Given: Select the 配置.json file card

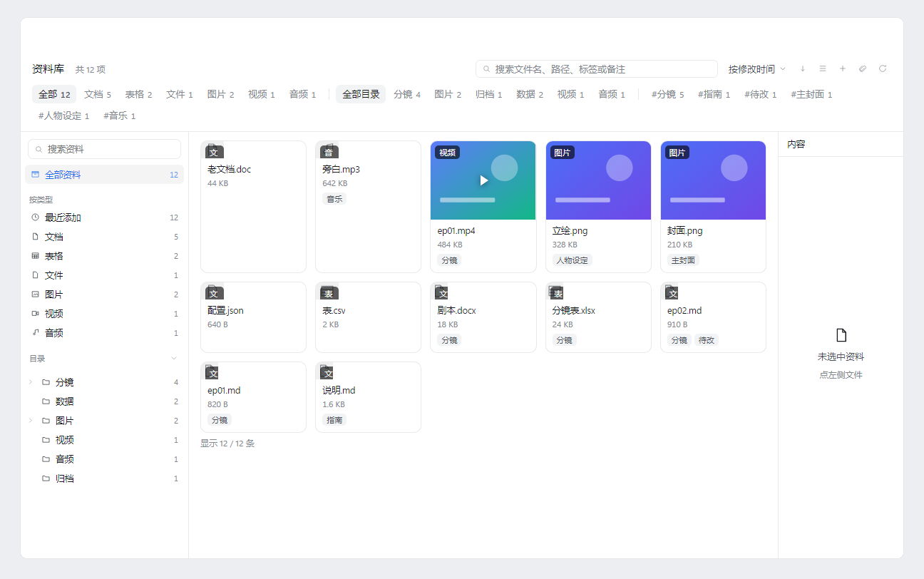Looking at the screenshot, I should 253,317.
